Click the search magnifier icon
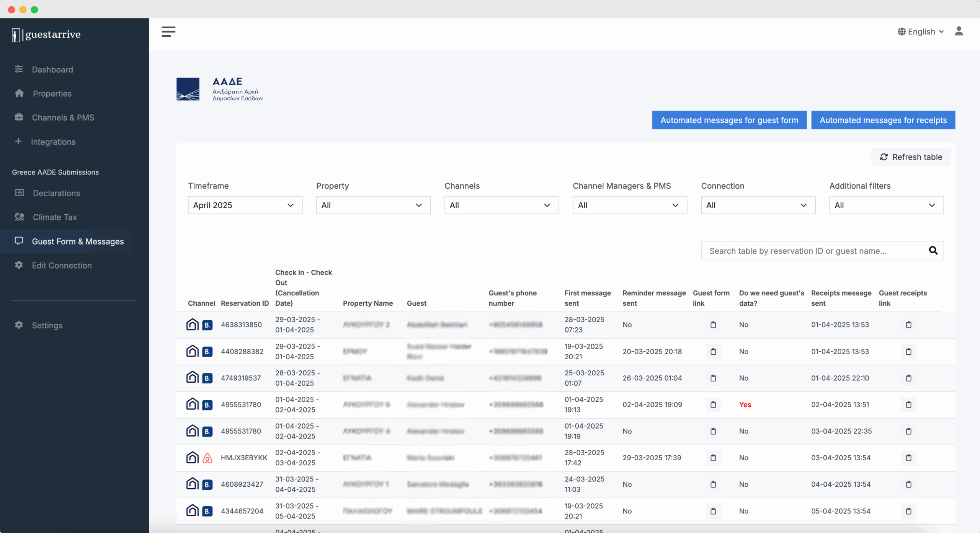The image size is (980, 533). 933,251
